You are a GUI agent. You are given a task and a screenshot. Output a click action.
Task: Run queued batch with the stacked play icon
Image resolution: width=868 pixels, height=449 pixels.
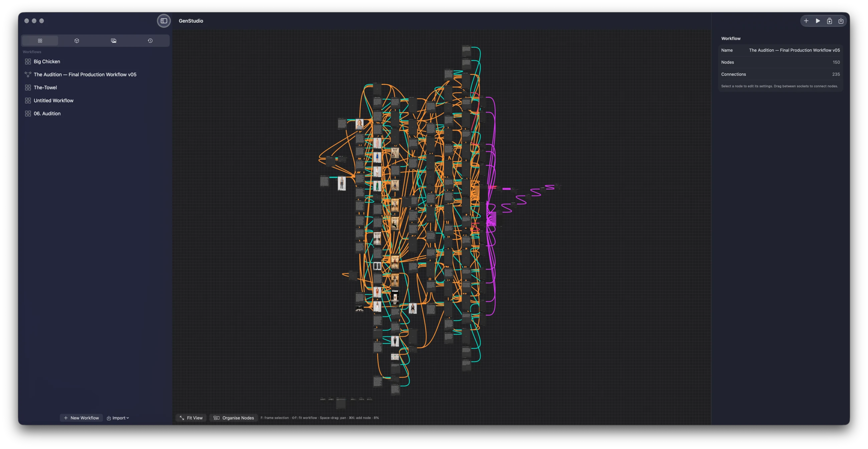829,21
